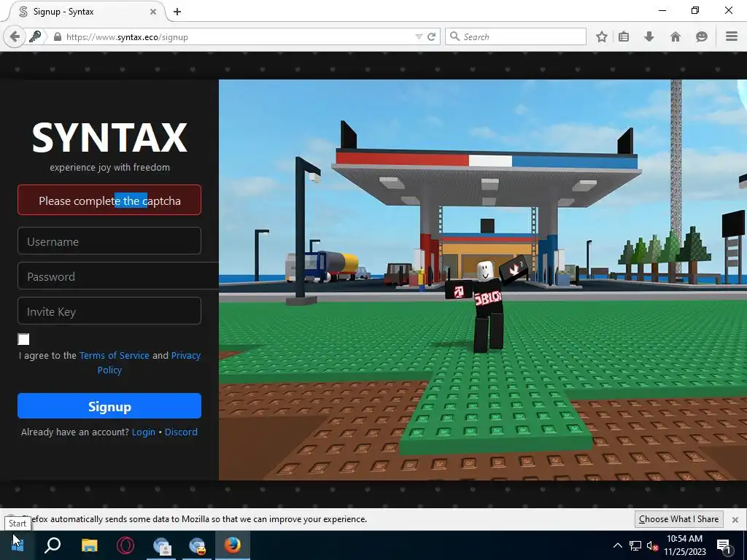Open the URL history dropdown arrow
This screenshot has width=747, height=560.
point(419,36)
